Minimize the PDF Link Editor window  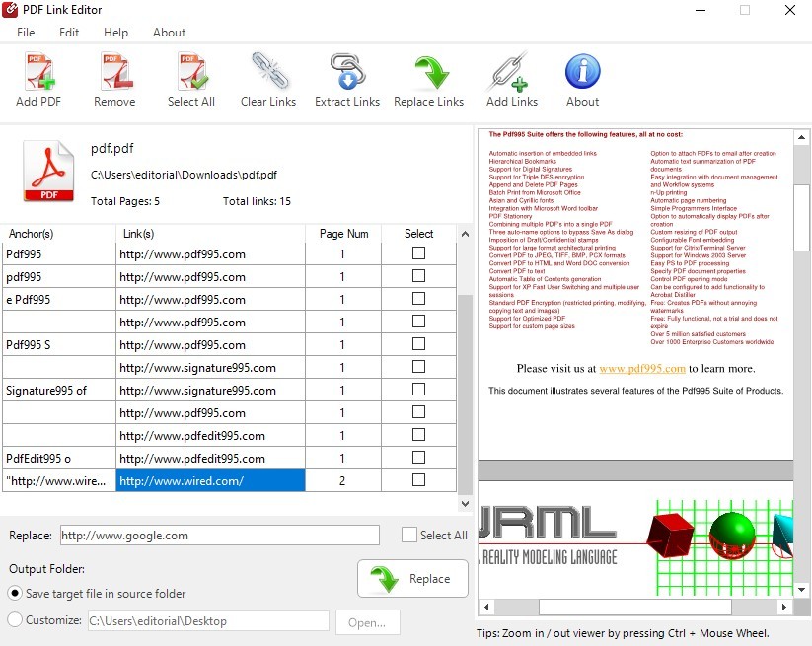coord(701,10)
